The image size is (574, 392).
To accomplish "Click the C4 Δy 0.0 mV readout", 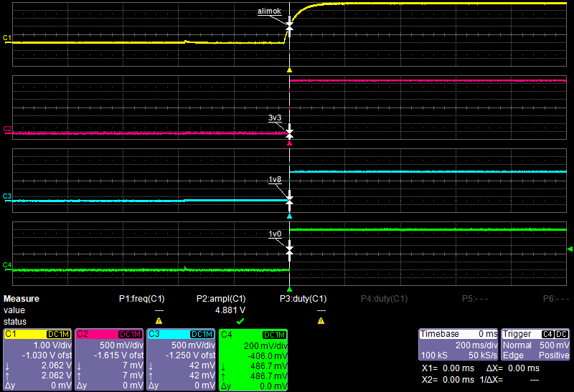I will coord(253,386).
